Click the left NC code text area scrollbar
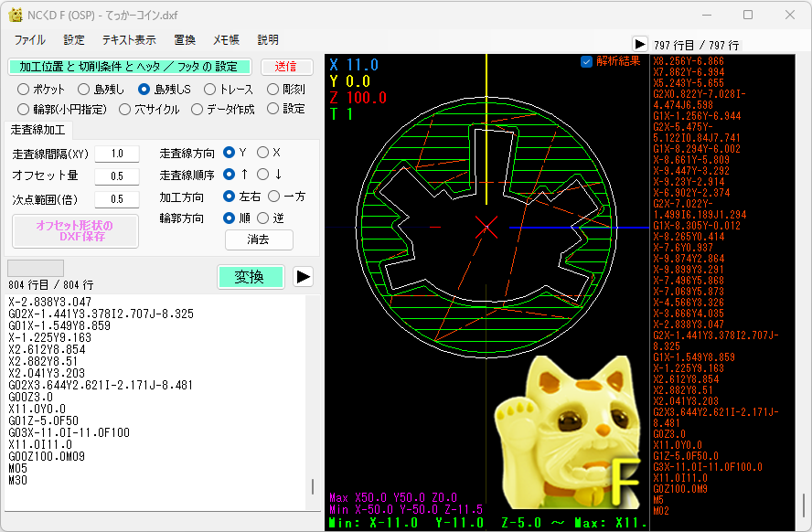Image resolution: width=812 pixels, height=532 pixels. coord(313,402)
